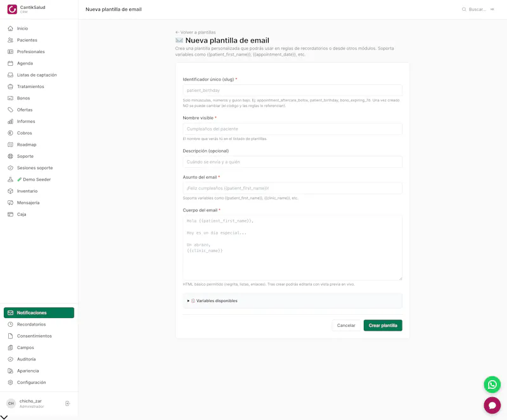Click the Mensajería chat icon
This screenshot has width=507, height=420.
[10, 203]
